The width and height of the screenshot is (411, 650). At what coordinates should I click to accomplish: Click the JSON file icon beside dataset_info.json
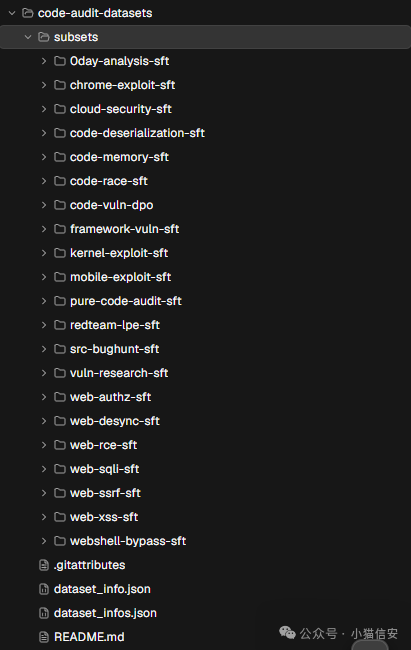point(44,589)
